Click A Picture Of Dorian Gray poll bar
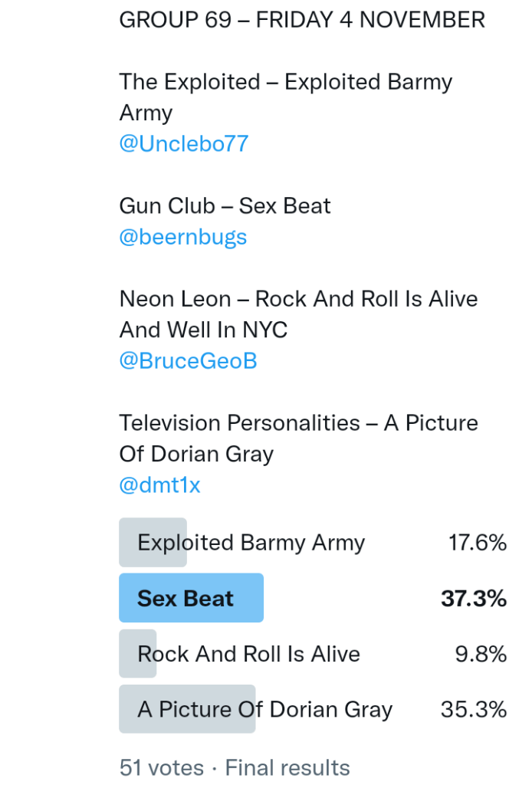Image resolution: width=532 pixels, height=785 pixels. pyautogui.click(x=264, y=709)
